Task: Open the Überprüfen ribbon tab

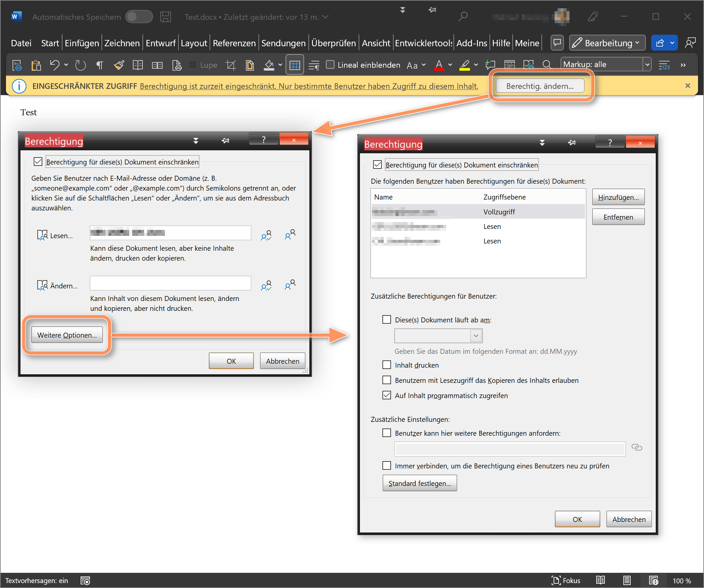Action: [333, 43]
